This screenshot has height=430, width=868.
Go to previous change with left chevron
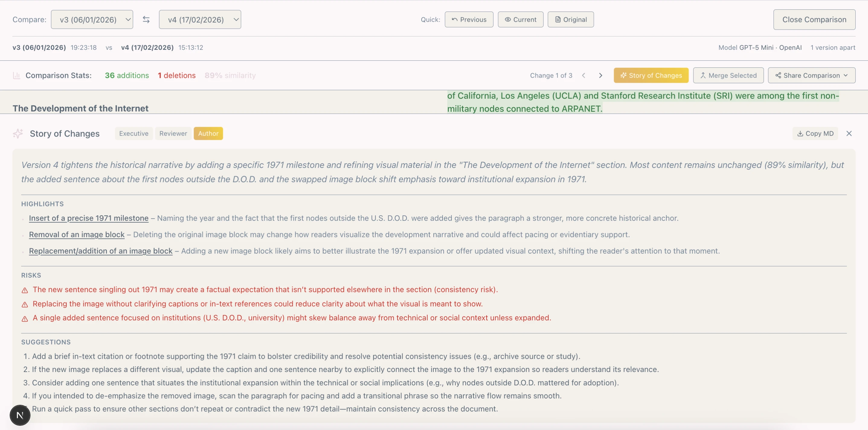pyautogui.click(x=583, y=75)
